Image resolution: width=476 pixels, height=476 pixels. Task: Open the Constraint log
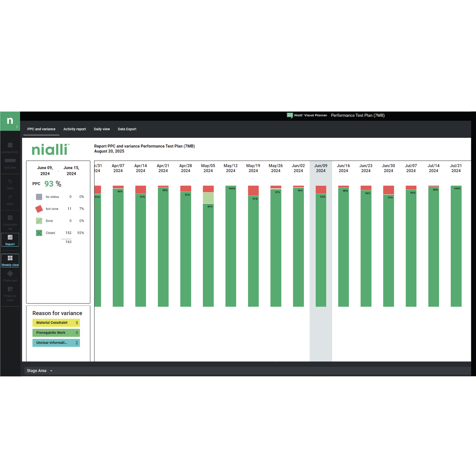point(10,221)
